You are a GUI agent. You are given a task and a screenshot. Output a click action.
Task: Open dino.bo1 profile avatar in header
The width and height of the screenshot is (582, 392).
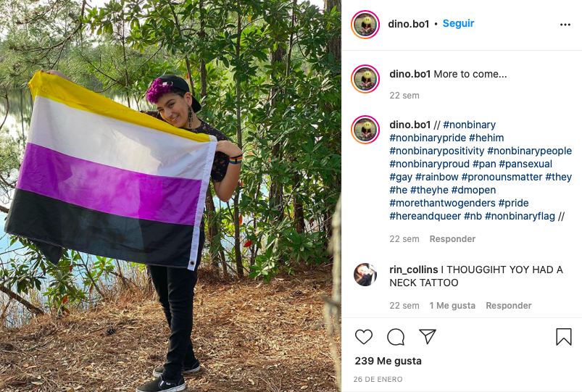point(365,25)
